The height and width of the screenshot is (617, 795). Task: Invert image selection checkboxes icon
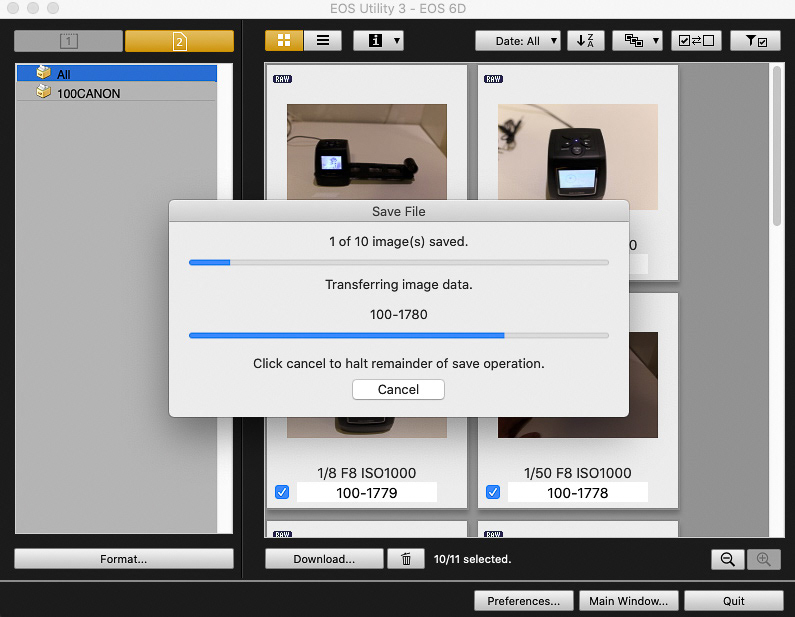tap(696, 41)
